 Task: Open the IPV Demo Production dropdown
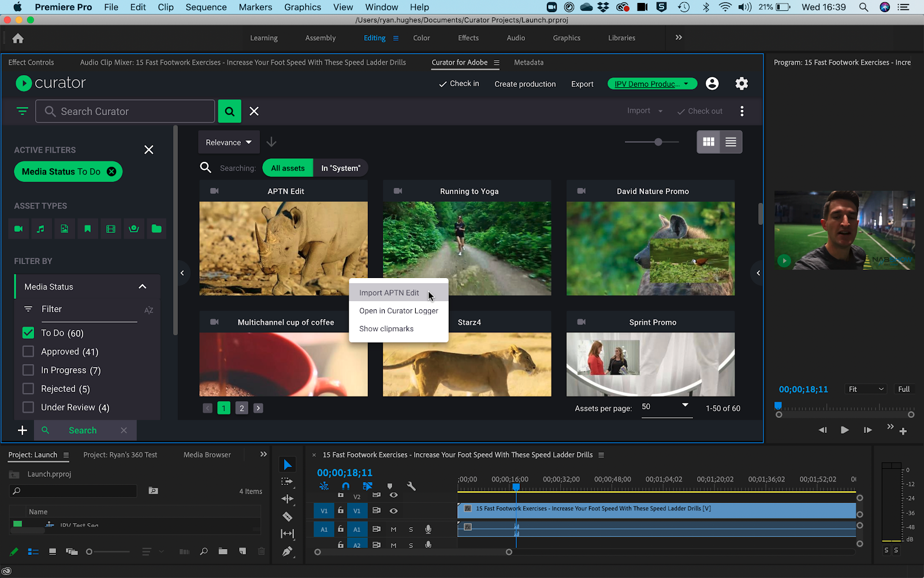[652, 84]
